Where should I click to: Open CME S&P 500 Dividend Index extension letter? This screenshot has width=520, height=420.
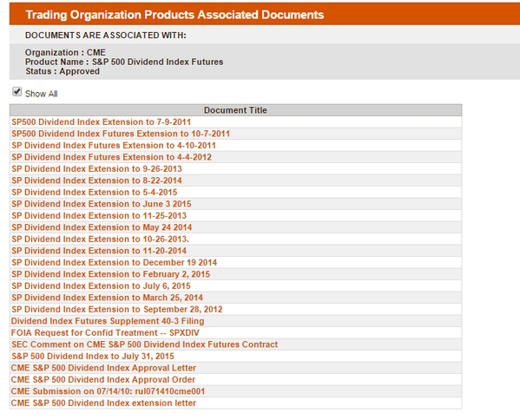[x=103, y=404]
